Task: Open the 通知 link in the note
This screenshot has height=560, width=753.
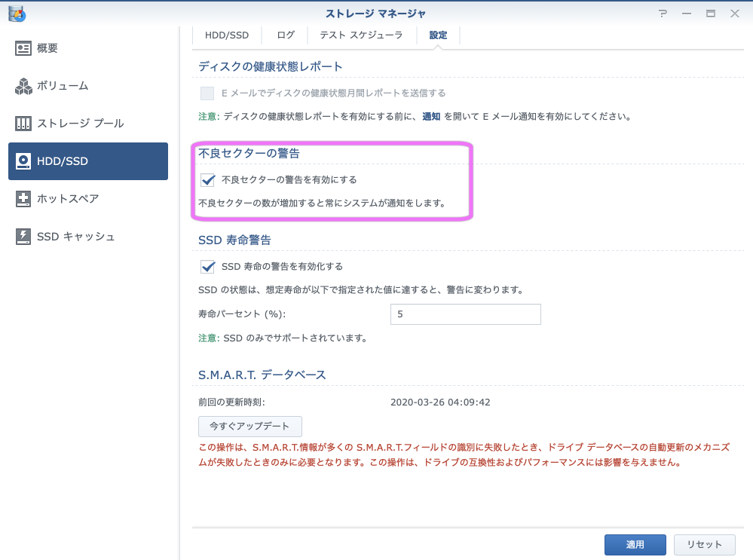Action: (431, 117)
